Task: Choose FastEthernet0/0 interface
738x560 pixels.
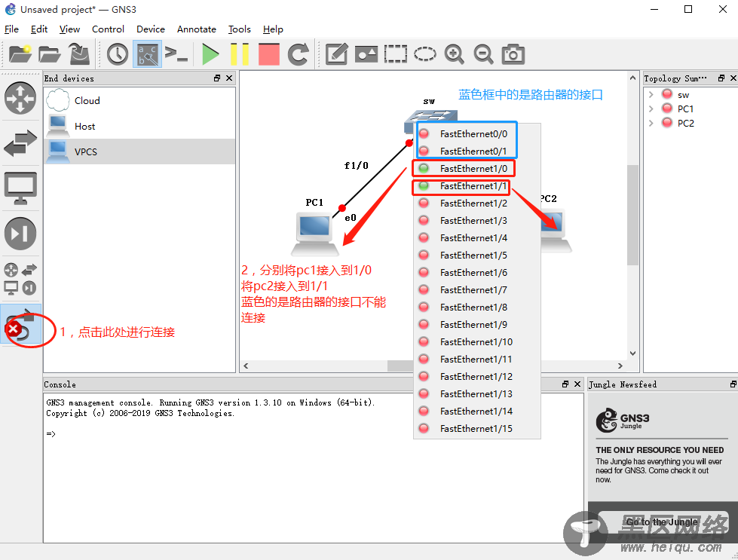Action: pos(476,134)
